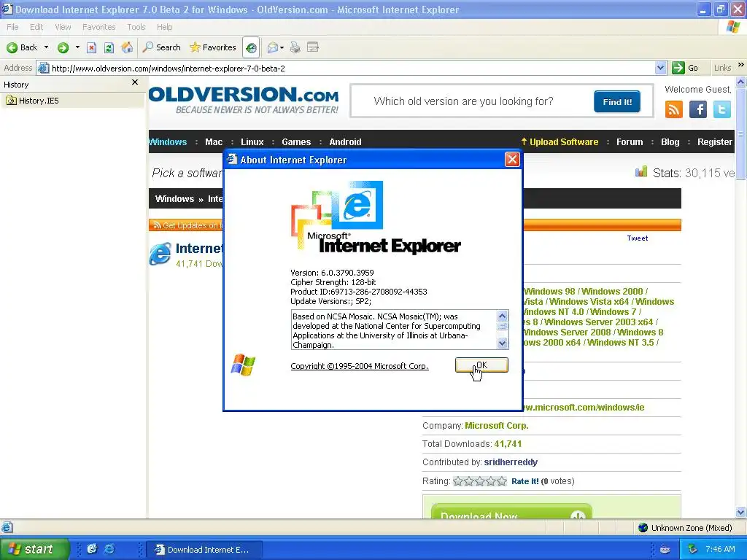Click the Print toolbar icon
Viewport: 747px width, 560px height.
(x=295, y=47)
